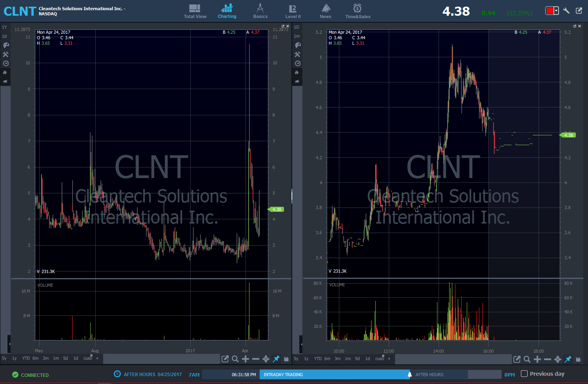588x384 pixels.
Task: Click the After Hours session segment
Action: pos(439,375)
